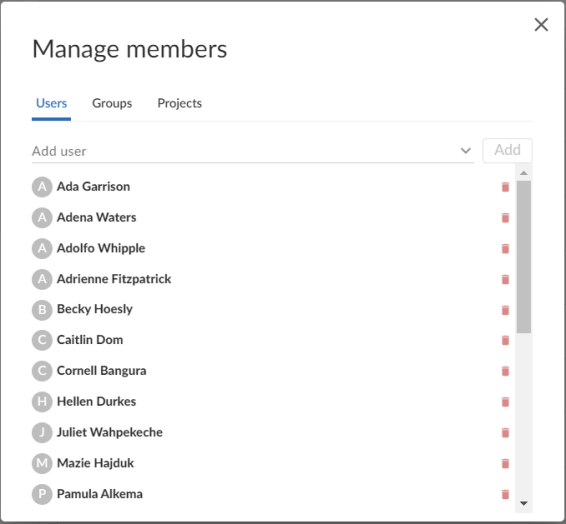Click the H avatar of Hellen Durkes
566x524 pixels.
click(x=42, y=402)
